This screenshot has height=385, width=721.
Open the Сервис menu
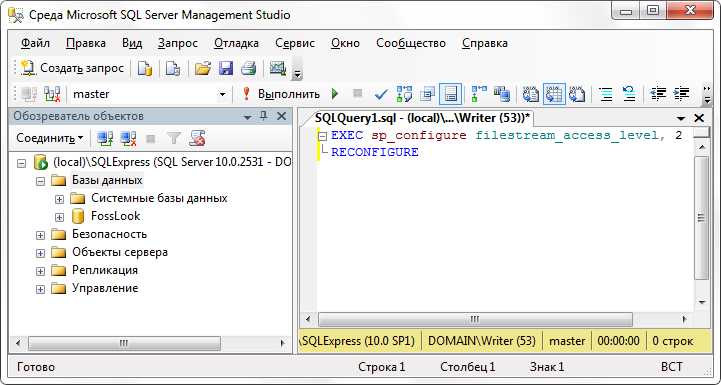[295, 43]
